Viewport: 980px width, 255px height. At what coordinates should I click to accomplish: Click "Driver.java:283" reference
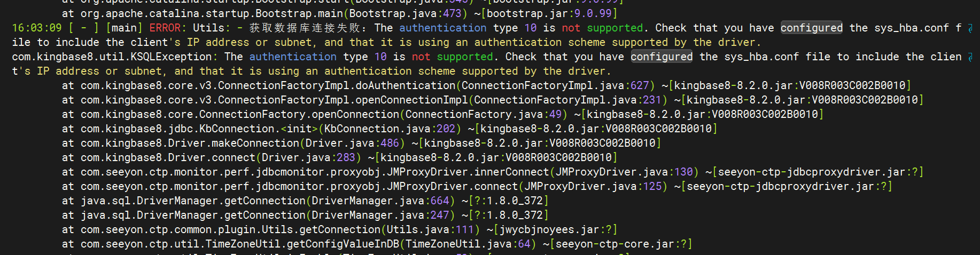click(308, 157)
